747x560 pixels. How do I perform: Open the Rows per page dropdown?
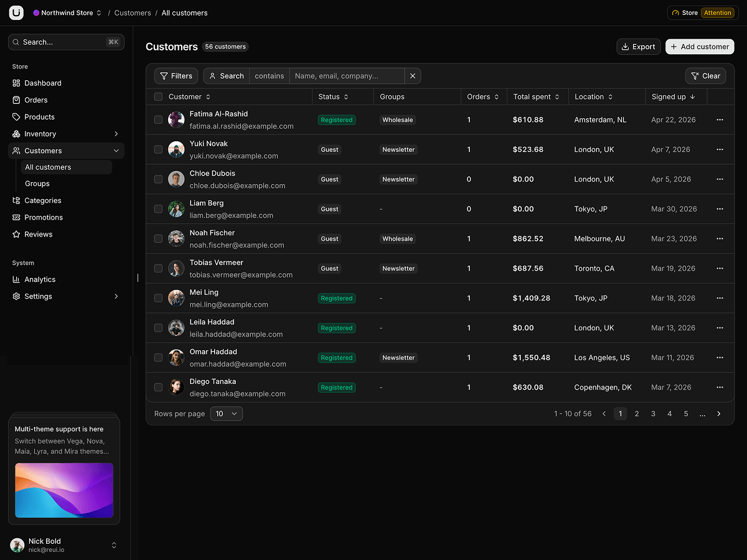[227, 414]
